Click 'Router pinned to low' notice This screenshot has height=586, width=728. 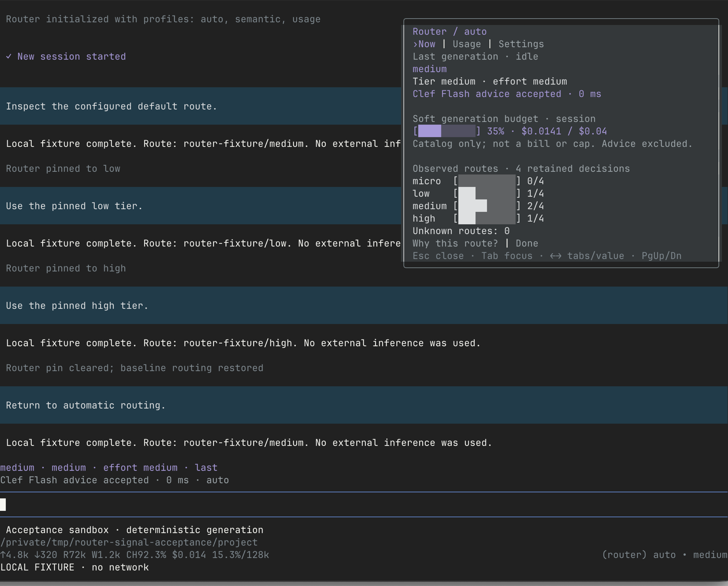(x=63, y=169)
